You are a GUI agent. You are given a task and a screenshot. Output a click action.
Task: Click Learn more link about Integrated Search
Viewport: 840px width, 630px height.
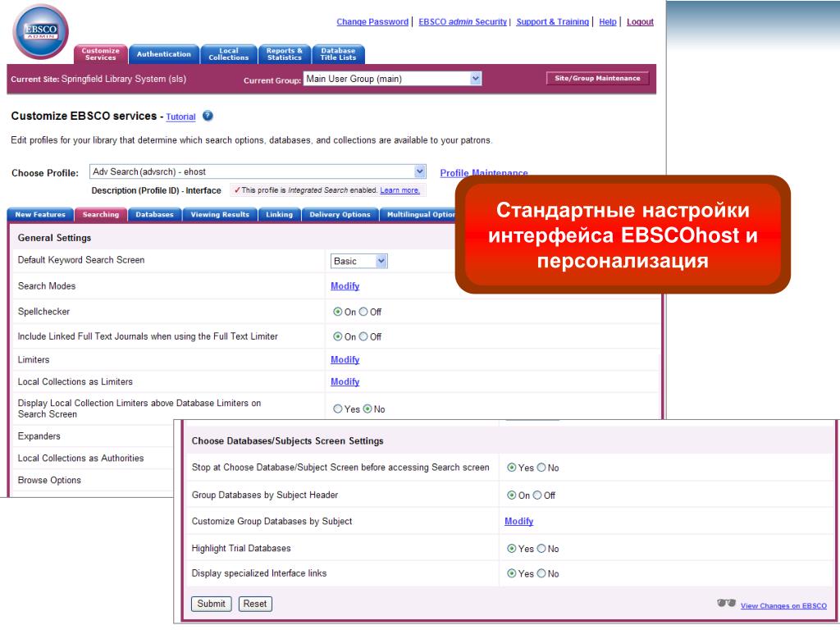click(399, 190)
